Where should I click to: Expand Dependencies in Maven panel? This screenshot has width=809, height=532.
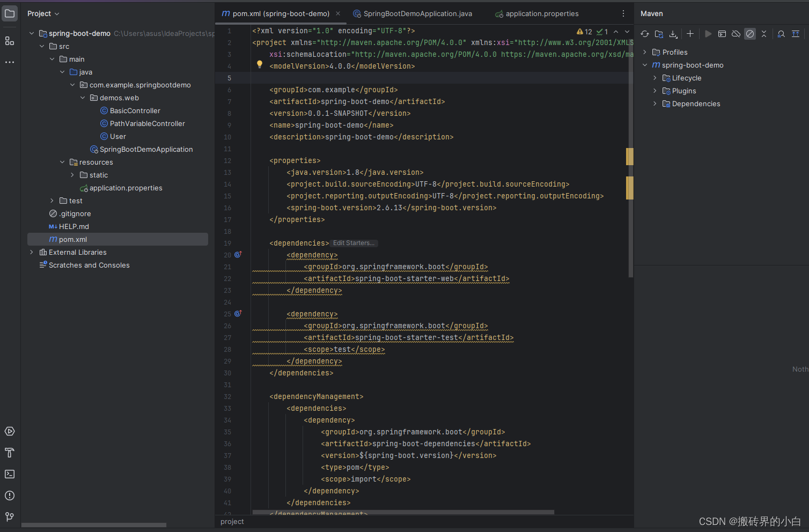[x=655, y=104]
